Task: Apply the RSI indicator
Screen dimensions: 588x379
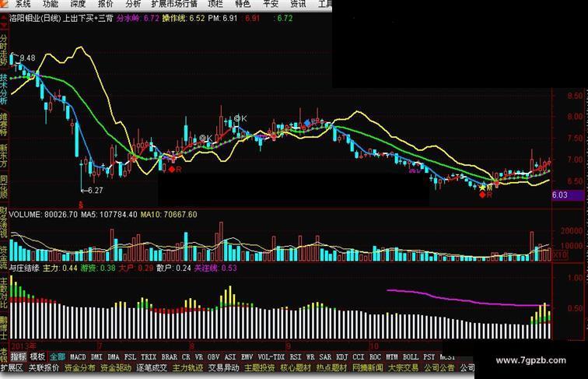Action: click(x=296, y=356)
